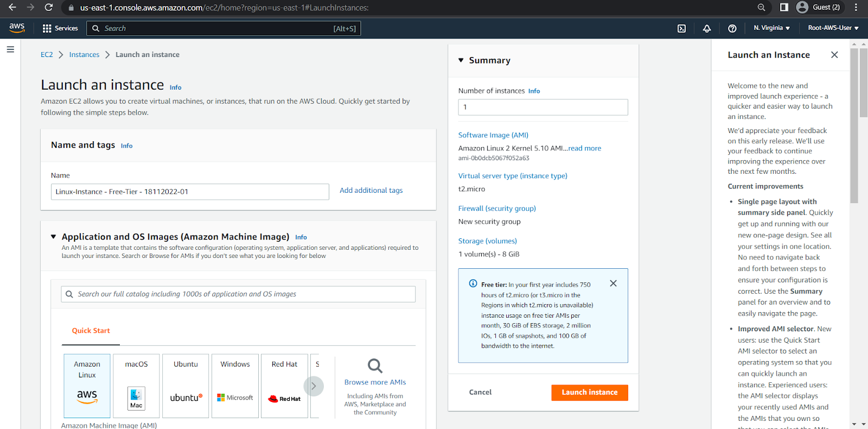
Task: Click the Cancel button
Action: [480, 392]
